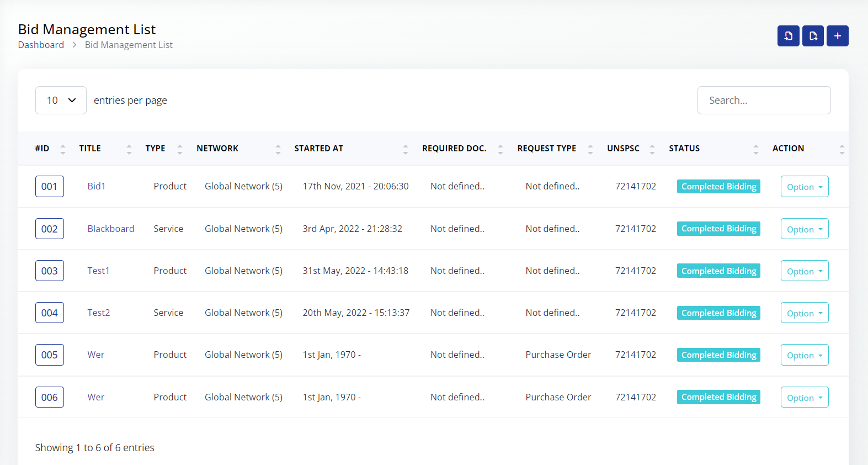Expand Option menu for Test2 row
The image size is (868, 465).
[804, 313]
